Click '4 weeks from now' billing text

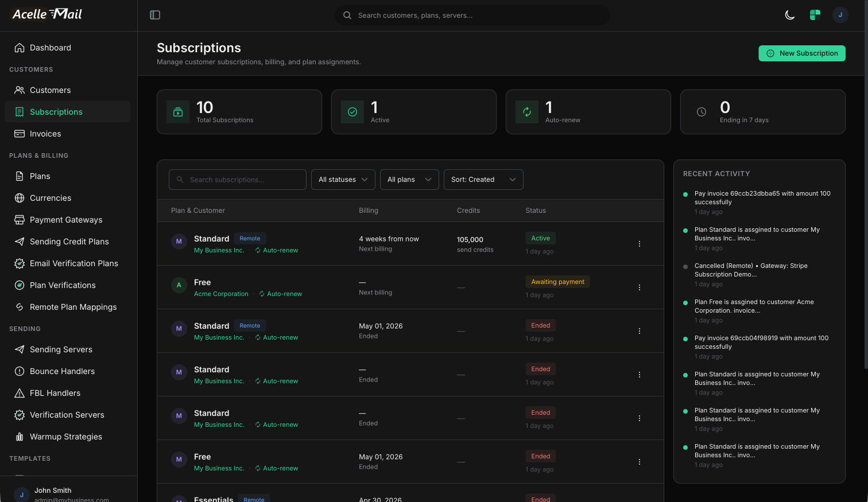[389, 239]
